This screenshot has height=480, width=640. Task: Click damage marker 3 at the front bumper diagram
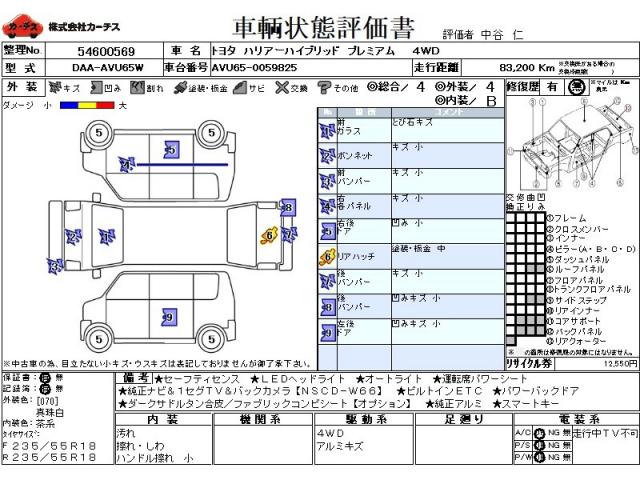point(55,267)
